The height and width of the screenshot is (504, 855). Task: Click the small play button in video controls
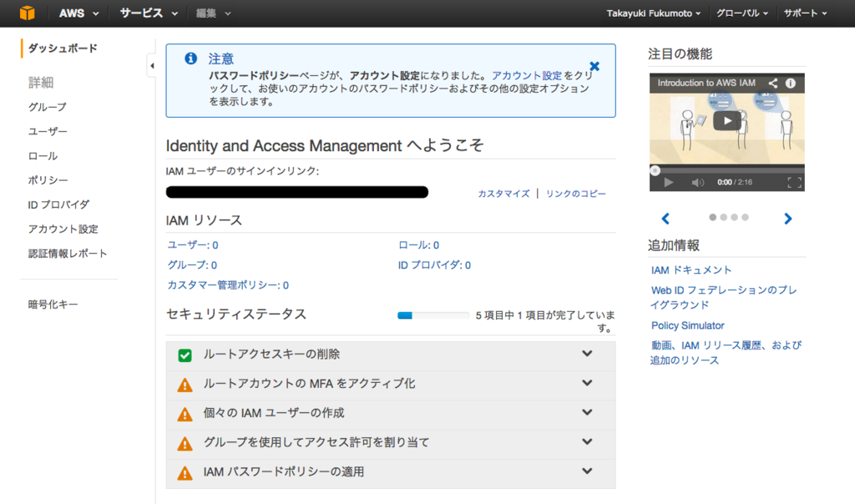pyautogui.click(x=669, y=183)
